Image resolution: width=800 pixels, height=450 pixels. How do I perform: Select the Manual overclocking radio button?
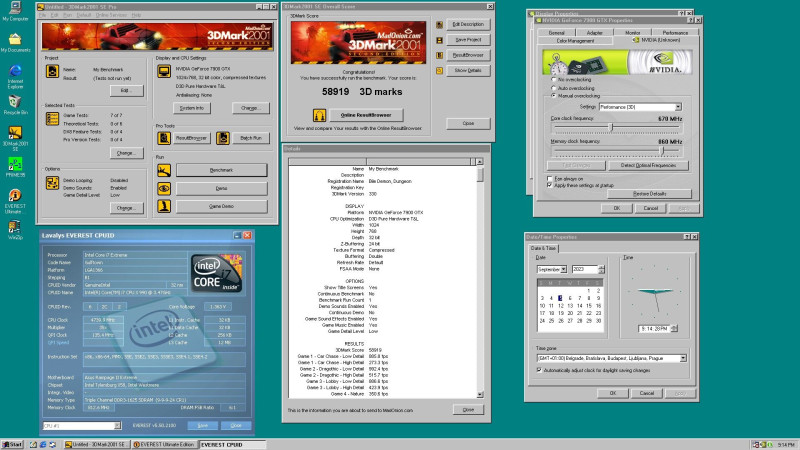(x=554, y=95)
